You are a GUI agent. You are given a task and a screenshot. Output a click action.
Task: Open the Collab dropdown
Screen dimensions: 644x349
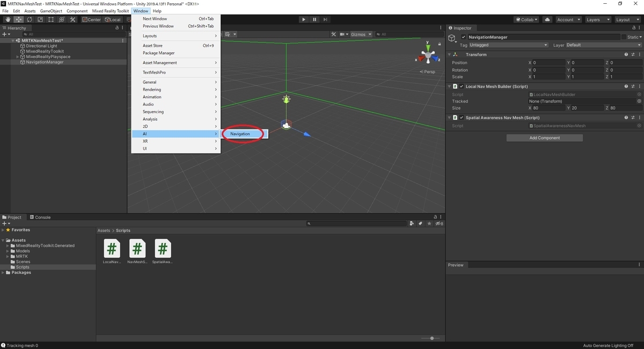pyautogui.click(x=526, y=19)
